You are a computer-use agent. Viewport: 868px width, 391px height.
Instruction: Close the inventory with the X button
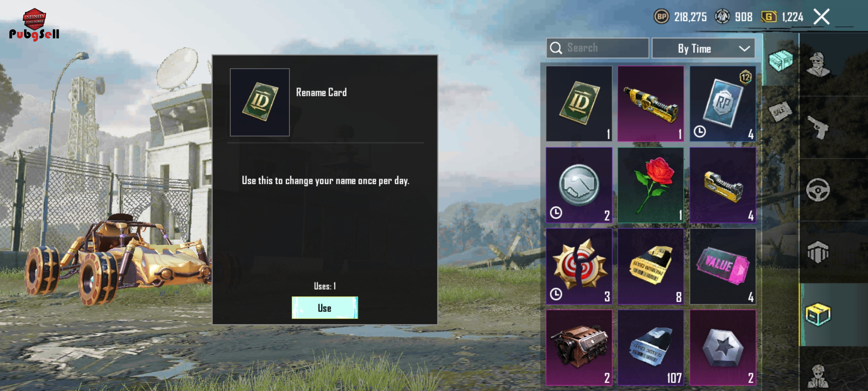821,17
